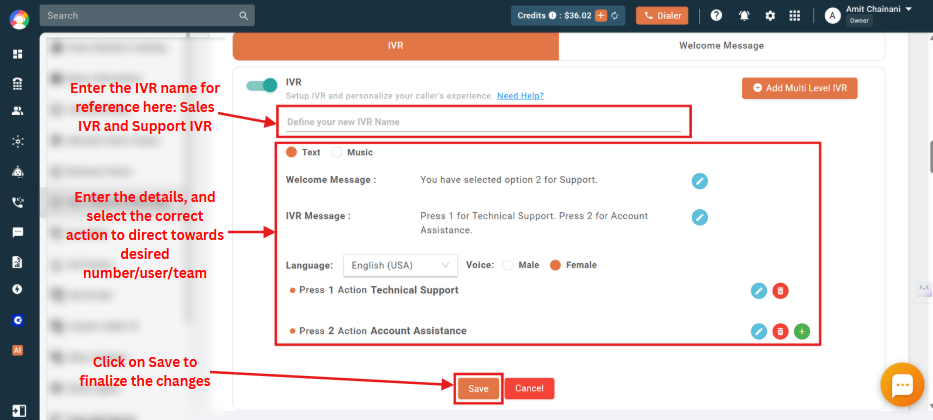Screen dimensions: 933x420
Task: Open the orange AI sidebar icon
Action: [17, 350]
